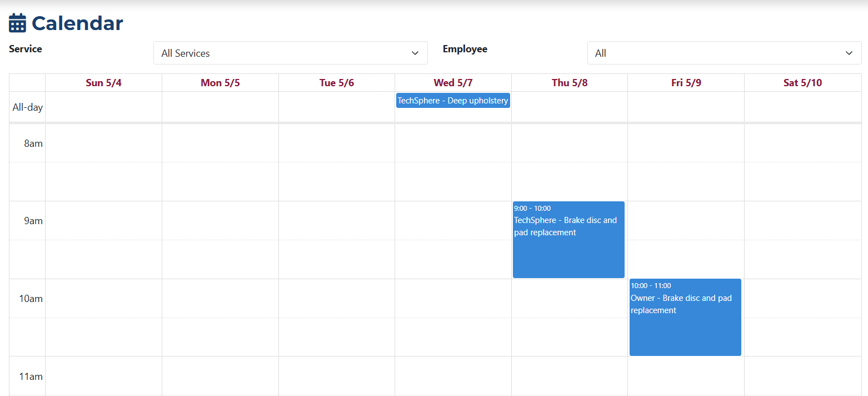Click the chevron on the Employee selector
The height and width of the screenshot is (396, 868).
point(849,52)
